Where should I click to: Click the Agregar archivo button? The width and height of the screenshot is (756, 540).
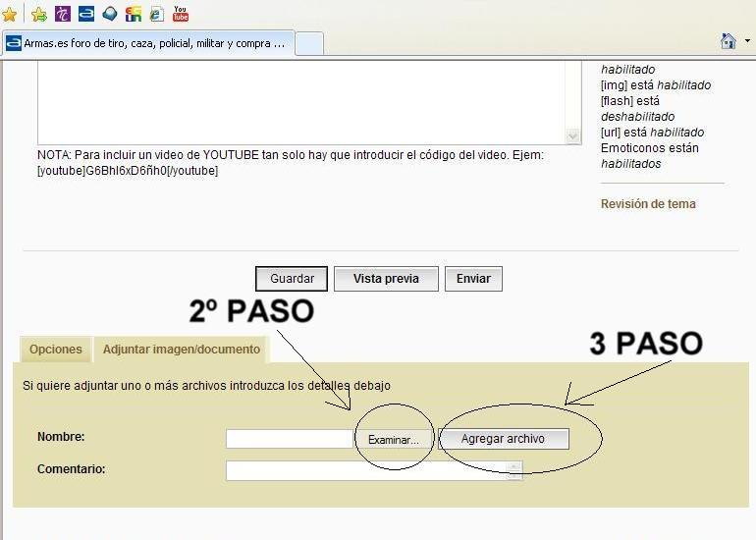[503, 439]
